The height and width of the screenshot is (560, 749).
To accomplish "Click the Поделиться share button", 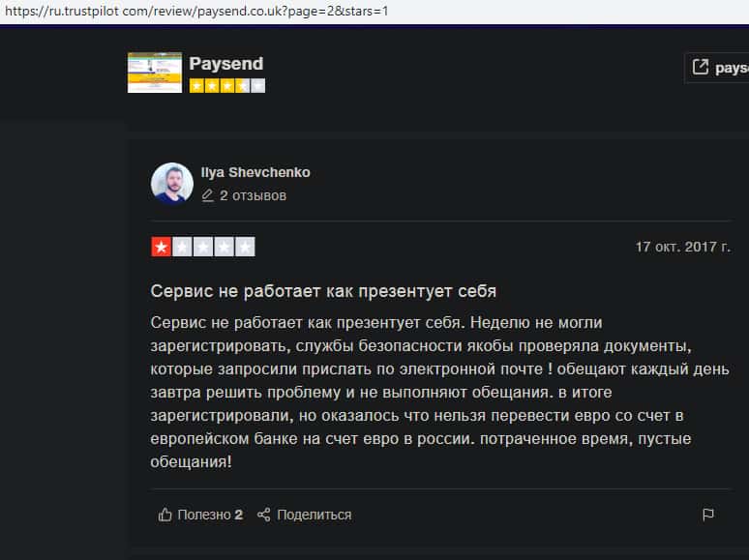I will click(x=304, y=515).
